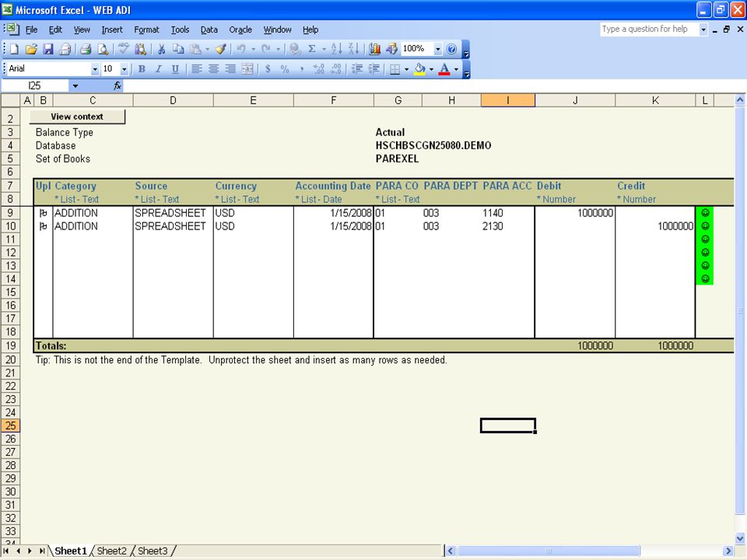This screenshot has width=747, height=560.
Task: Expand the Paste options dropdown arrow
Action: click(x=207, y=49)
